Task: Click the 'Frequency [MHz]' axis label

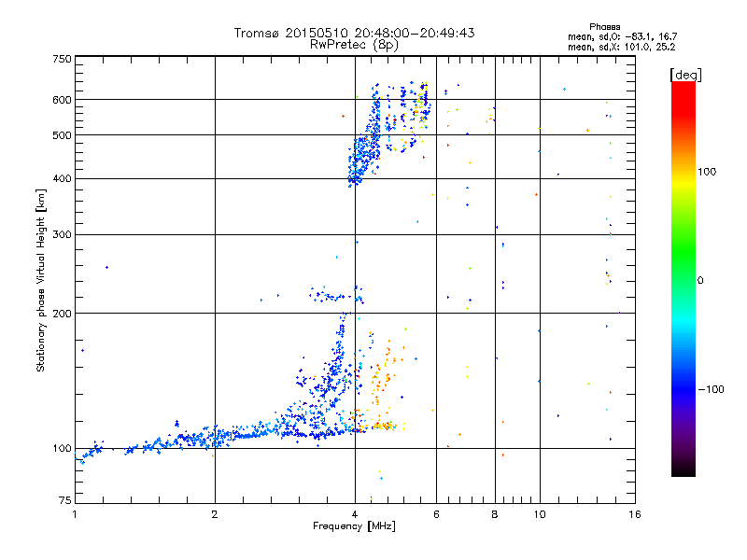Action: click(x=354, y=526)
